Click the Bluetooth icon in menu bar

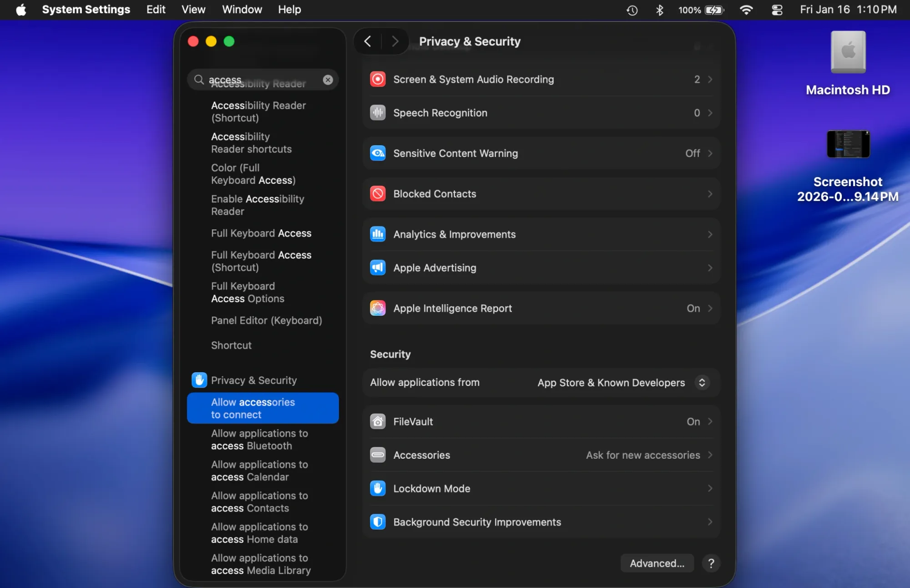(x=660, y=10)
